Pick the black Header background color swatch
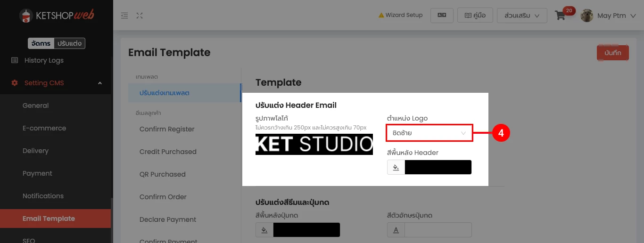644x243 pixels. (438, 167)
